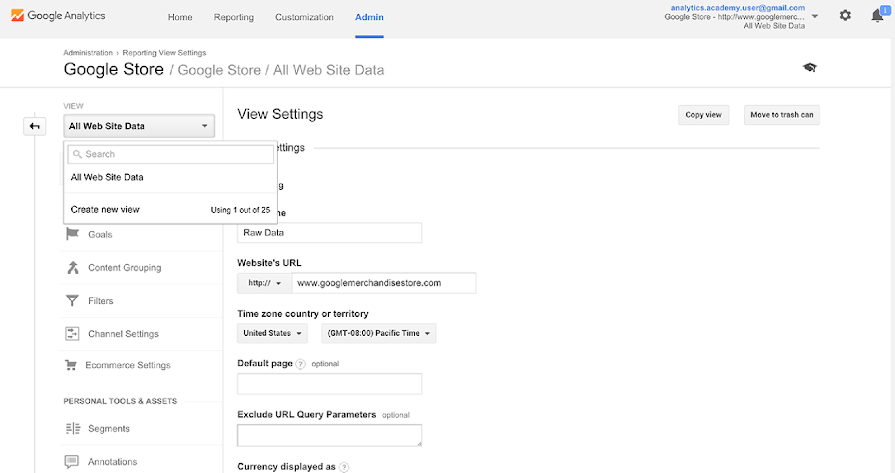Click the view Search input field
Image resolution: width=895 pixels, height=473 pixels.
[x=170, y=154]
